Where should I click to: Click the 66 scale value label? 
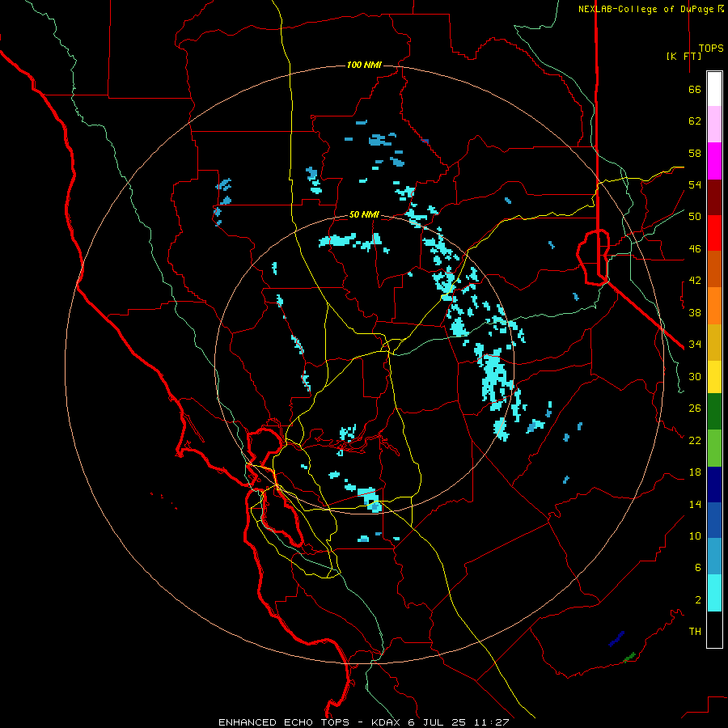695,90
